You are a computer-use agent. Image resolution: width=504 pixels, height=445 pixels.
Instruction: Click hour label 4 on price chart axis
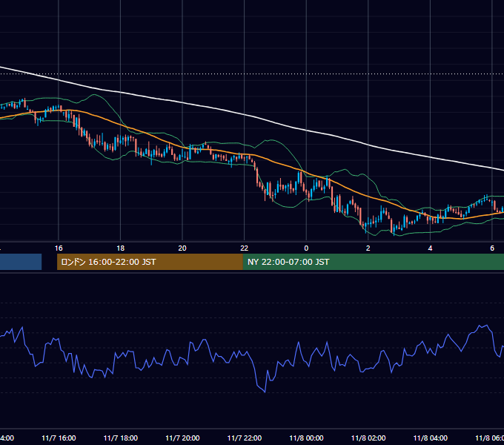click(430, 248)
